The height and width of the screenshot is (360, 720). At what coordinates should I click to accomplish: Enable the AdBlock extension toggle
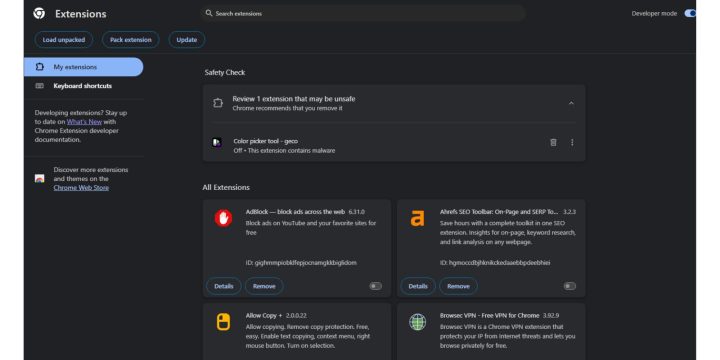(376, 286)
